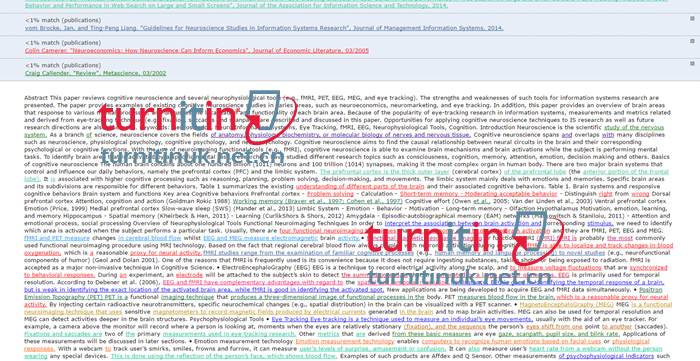Click highlighted 'Eye Tracking Eye tracking is a technique' passage
Viewport: 700px width, 361px height.
[x=402, y=320]
